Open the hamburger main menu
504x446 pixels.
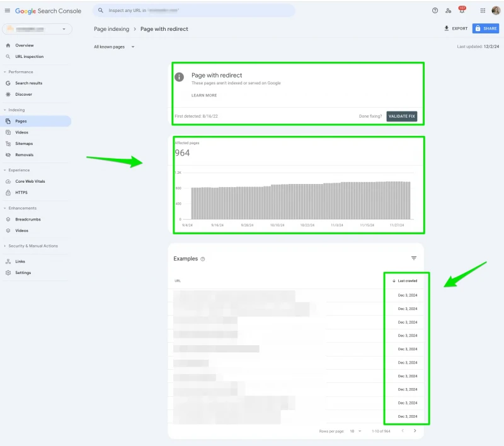[8, 11]
